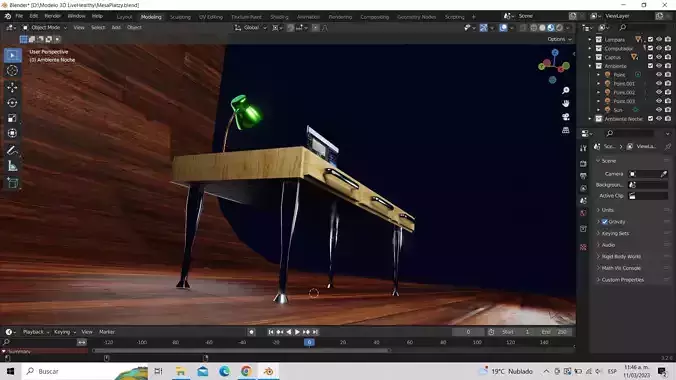Switch perspective/orthographic grid icon
The height and width of the screenshot is (380, 676).
566,130
